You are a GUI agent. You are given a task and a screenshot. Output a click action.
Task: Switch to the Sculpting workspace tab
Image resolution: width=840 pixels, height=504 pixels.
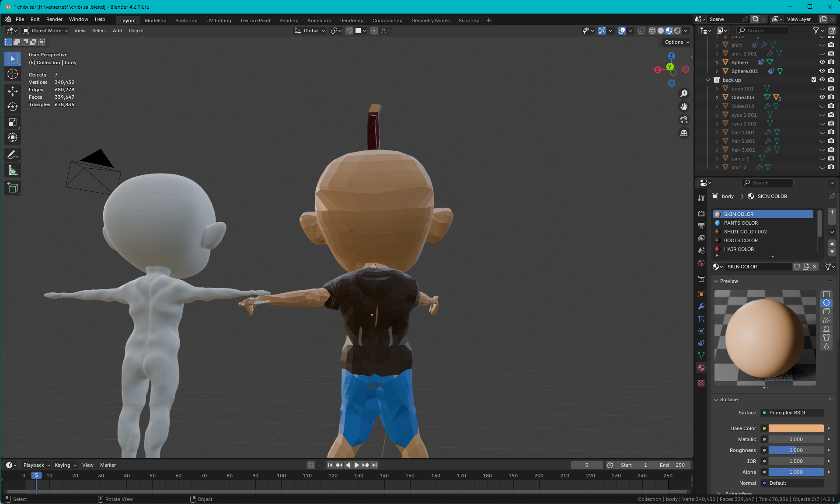tap(186, 21)
